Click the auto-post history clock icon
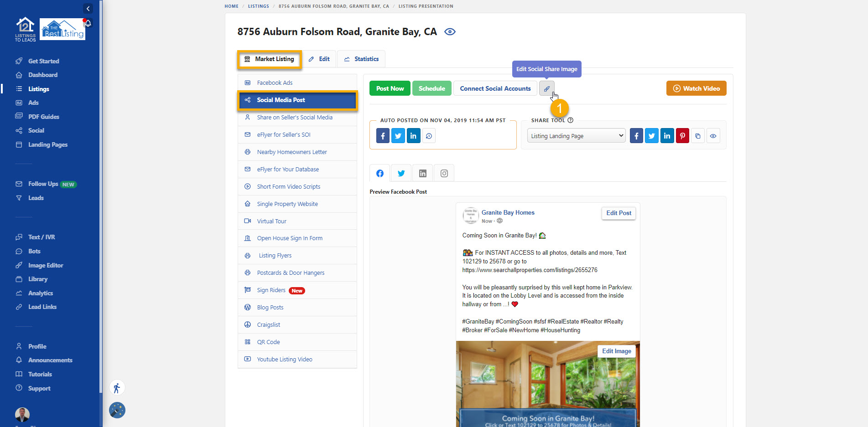 [x=429, y=136]
